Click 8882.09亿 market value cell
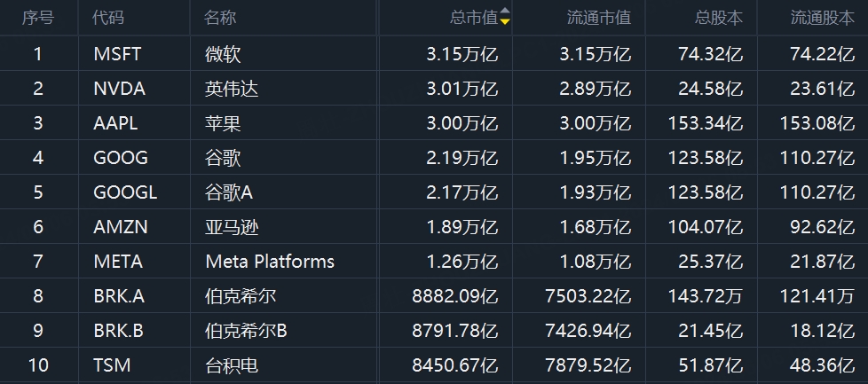Image resolution: width=868 pixels, height=384 pixels. click(455, 296)
